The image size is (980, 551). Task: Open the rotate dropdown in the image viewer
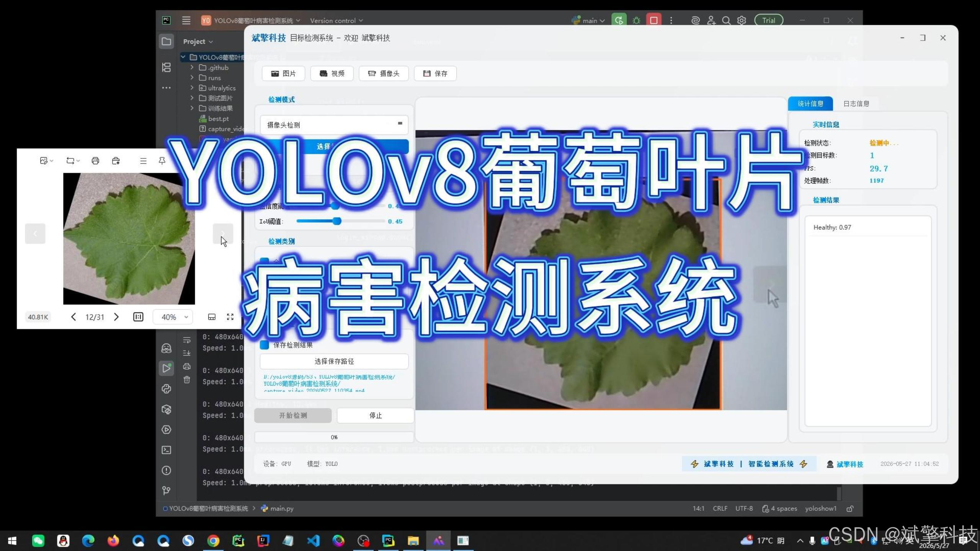pos(73,161)
